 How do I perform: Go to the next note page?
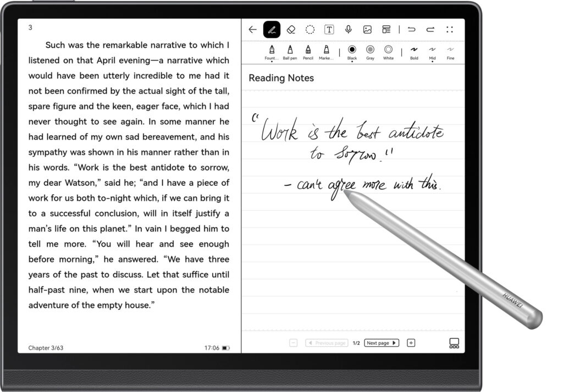pos(381,343)
